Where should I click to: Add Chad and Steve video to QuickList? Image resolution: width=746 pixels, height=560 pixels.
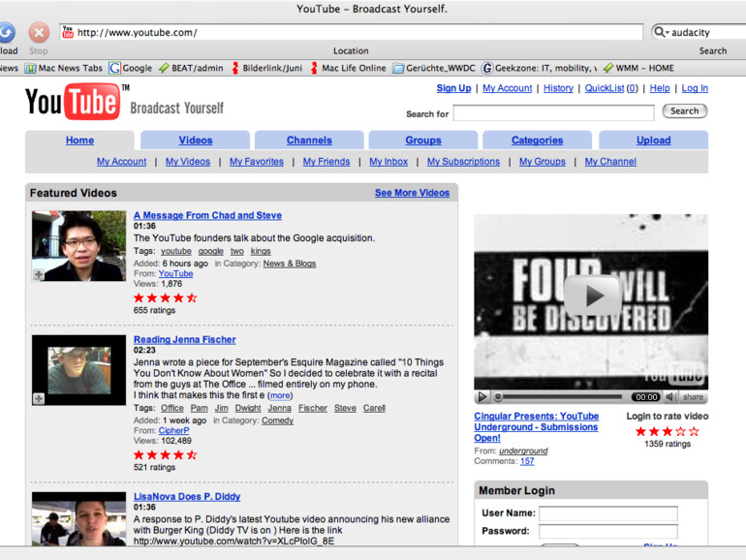tap(39, 274)
